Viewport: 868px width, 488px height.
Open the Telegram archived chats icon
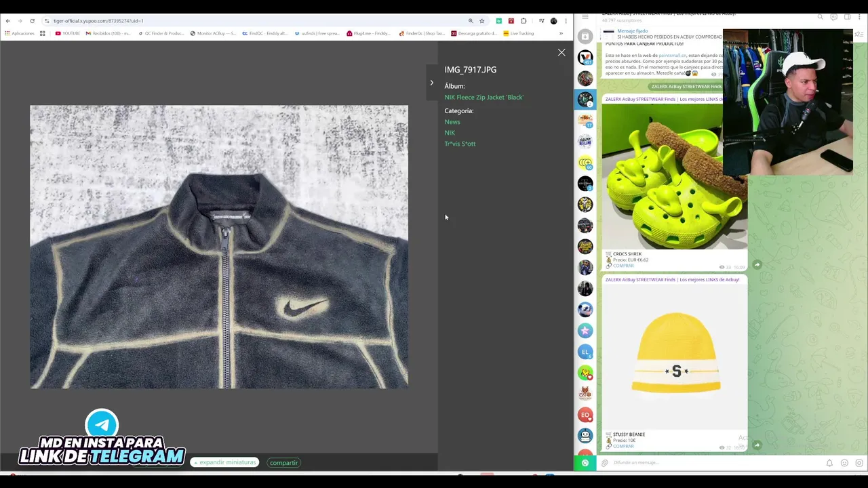585,36
